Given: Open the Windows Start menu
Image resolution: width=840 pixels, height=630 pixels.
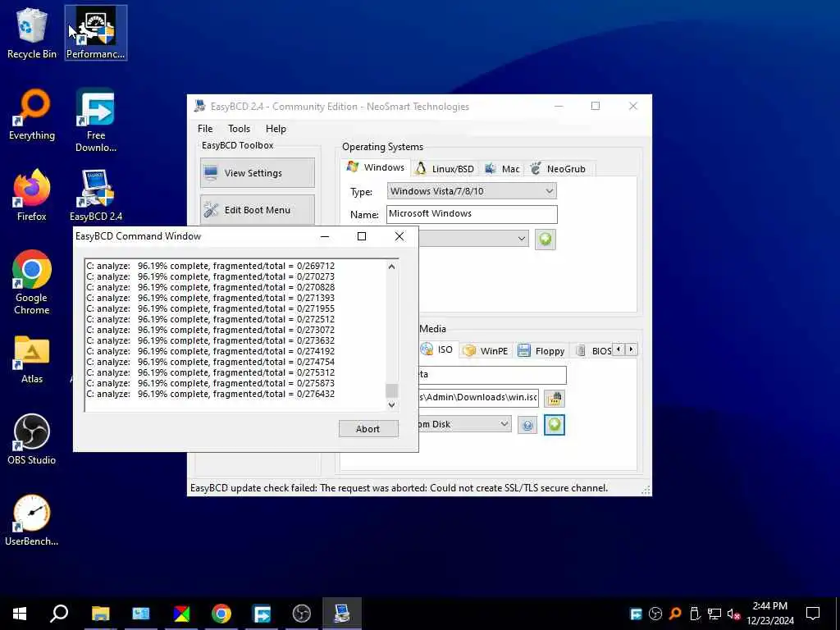Looking at the screenshot, I should click(20, 614).
